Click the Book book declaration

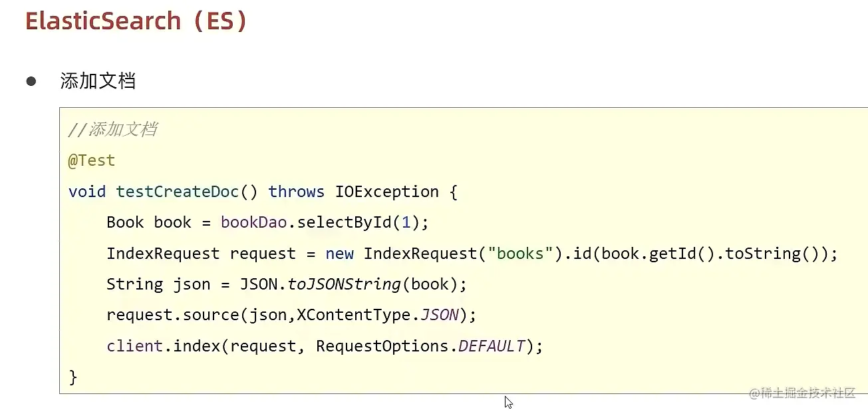click(x=149, y=222)
